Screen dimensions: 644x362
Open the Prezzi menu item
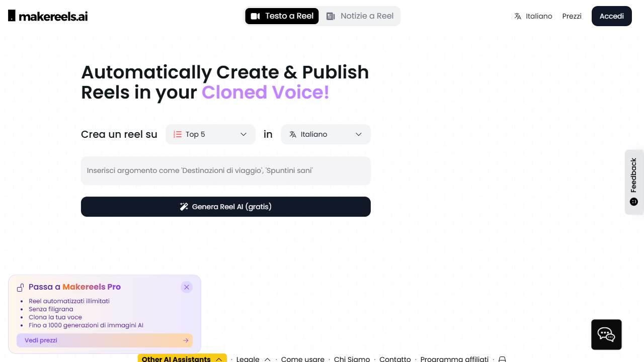click(572, 16)
